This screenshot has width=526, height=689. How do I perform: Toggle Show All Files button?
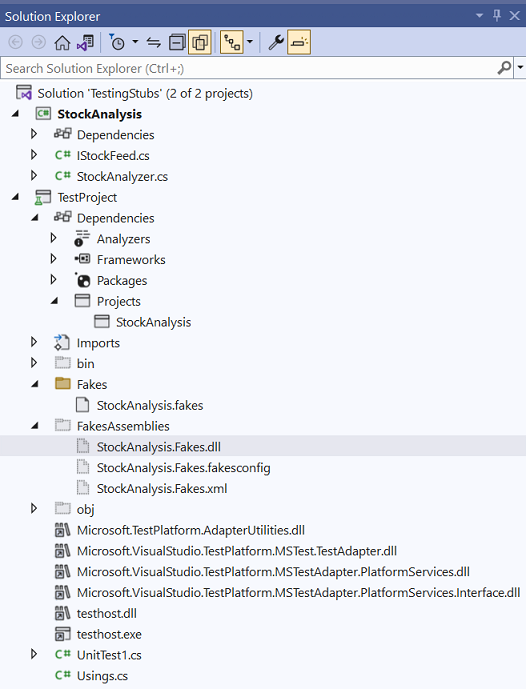tap(200, 42)
